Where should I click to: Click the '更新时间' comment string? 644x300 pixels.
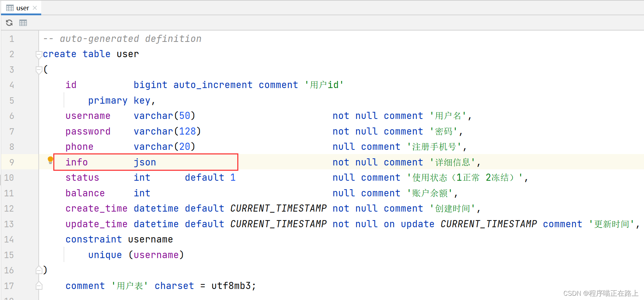pyautogui.click(x=612, y=224)
